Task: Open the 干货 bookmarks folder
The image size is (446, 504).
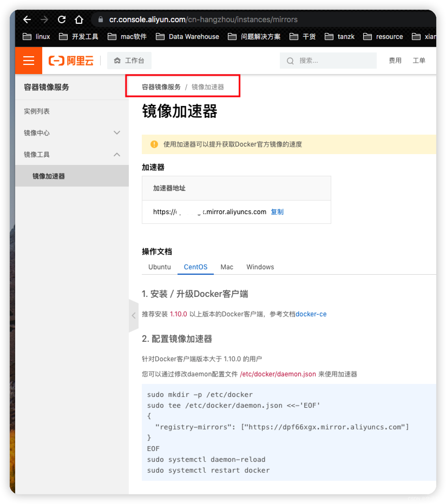Action: tap(303, 37)
